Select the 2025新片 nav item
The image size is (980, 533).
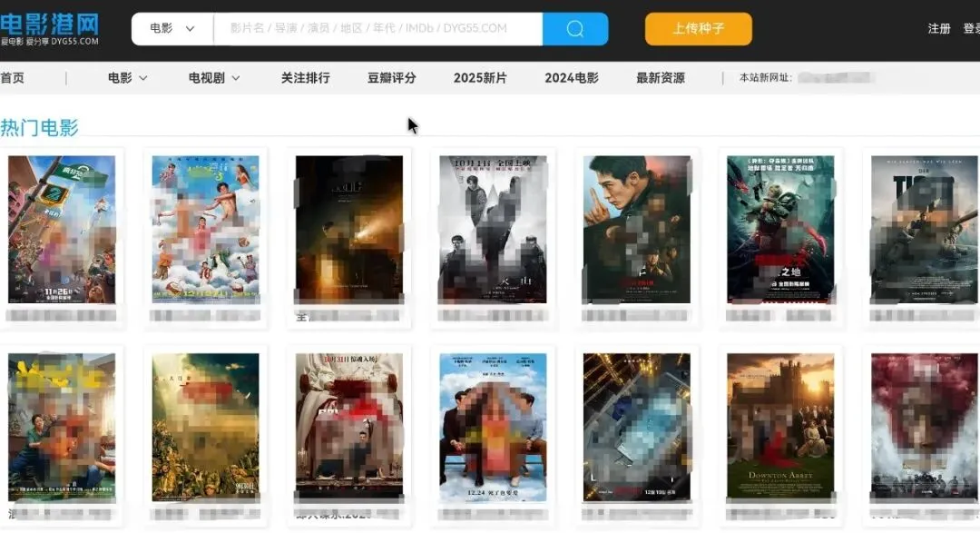pos(480,78)
